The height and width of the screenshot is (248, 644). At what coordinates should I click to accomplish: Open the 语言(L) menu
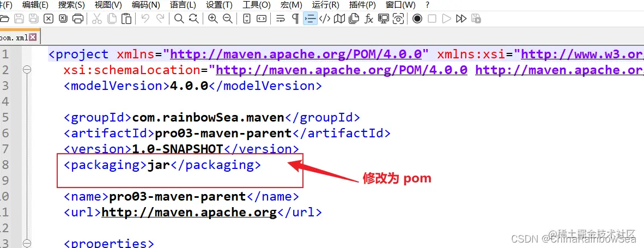pyautogui.click(x=183, y=5)
